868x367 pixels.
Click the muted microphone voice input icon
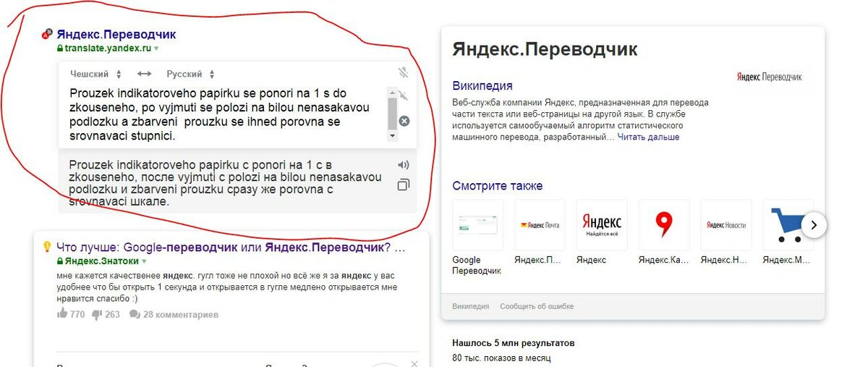click(404, 72)
